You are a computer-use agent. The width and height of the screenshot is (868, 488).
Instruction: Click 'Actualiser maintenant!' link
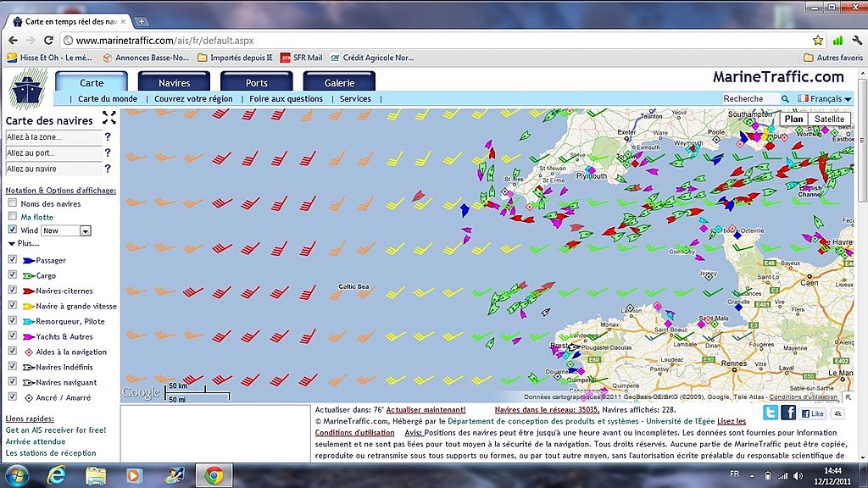pyautogui.click(x=426, y=410)
